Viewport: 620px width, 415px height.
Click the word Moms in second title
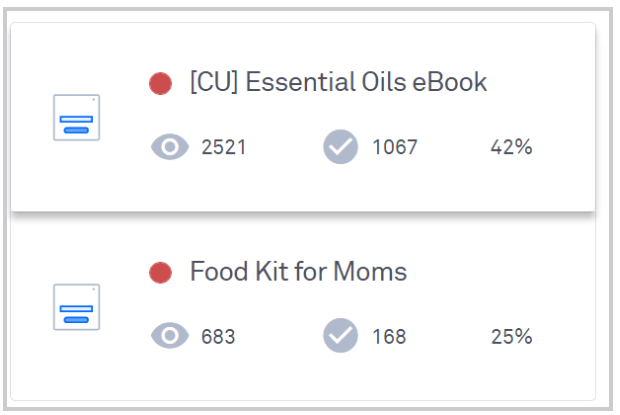click(x=370, y=271)
